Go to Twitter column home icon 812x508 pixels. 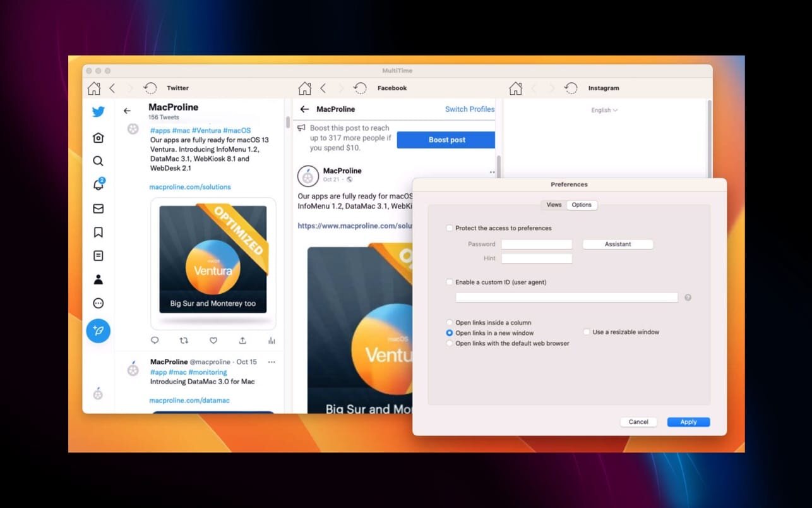93,88
